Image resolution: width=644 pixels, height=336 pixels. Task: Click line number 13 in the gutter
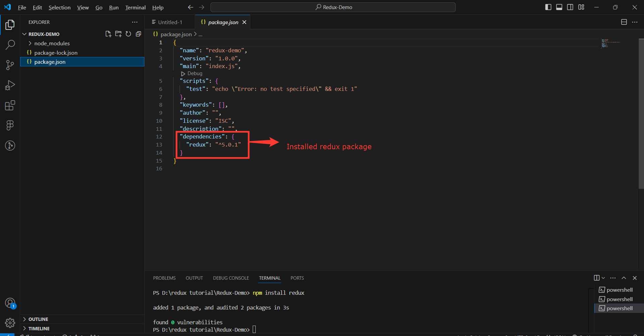pos(159,145)
